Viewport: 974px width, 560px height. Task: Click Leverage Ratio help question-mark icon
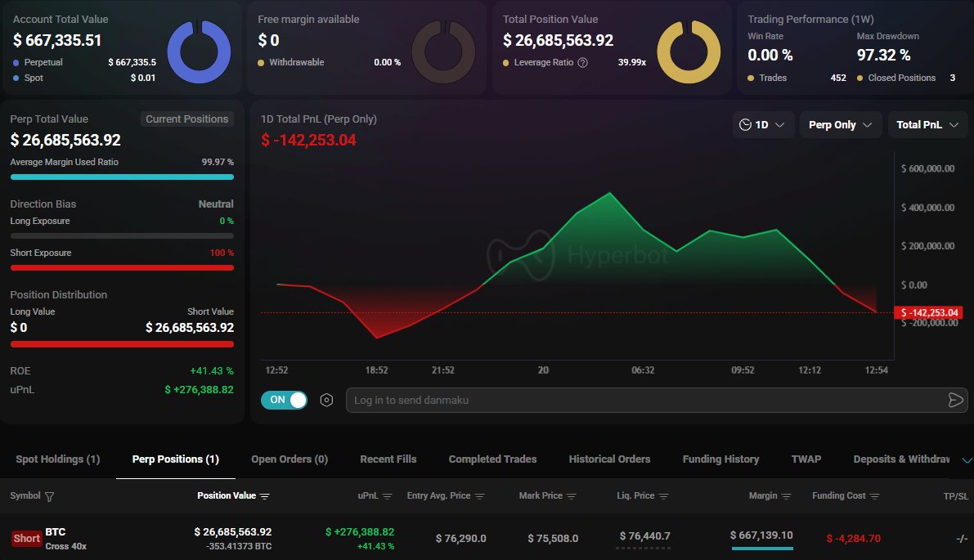coord(582,62)
